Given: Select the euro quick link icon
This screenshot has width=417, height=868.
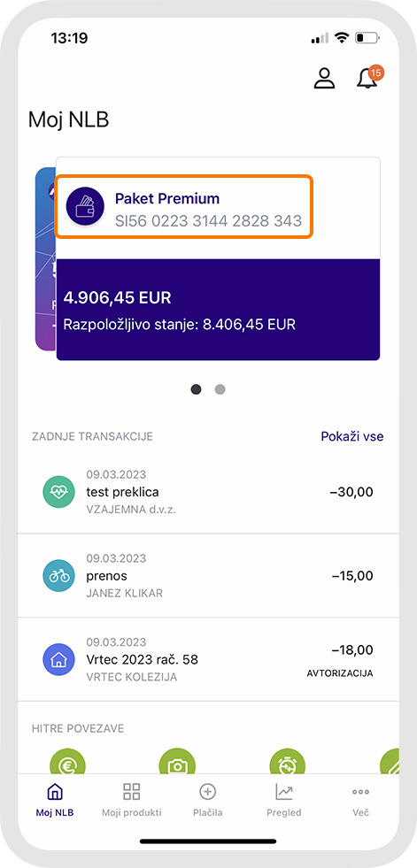Looking at the screenshot, I should click(x=67, y=761).
